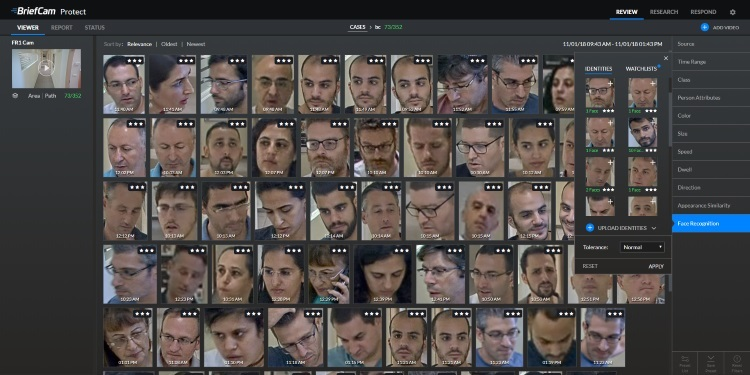The image size is (750, 375).
Task: Play the FR1 Cam video preview
Action: (x=46, y=68)
